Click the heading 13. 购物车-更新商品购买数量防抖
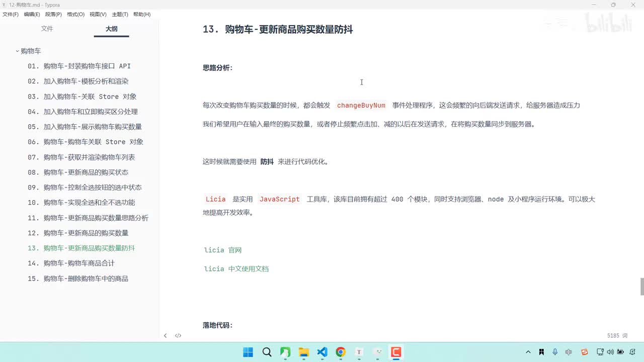644x362 pixels. coord(278,30)
